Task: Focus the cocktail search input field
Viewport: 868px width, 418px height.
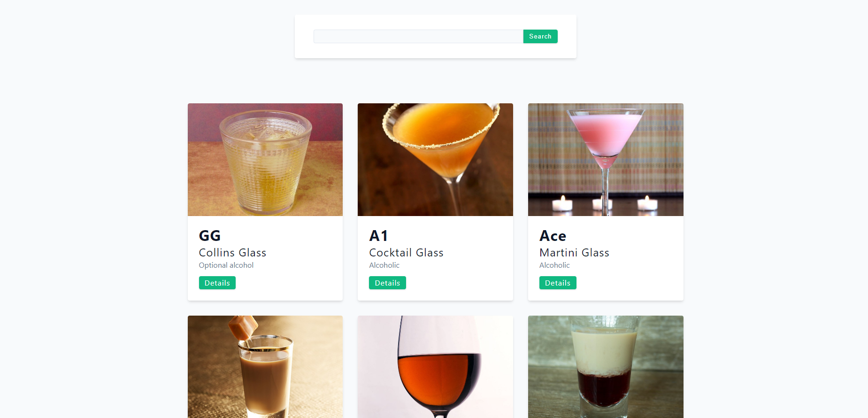Action: pyautogui.click(x=418, y=37)
